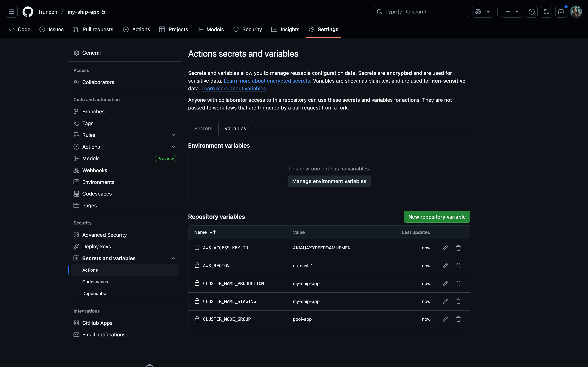This screenshot has height=367, width=588.
Task: Edit the CLUSTER_NAME_STAGING variable
Action: [445, 301]
